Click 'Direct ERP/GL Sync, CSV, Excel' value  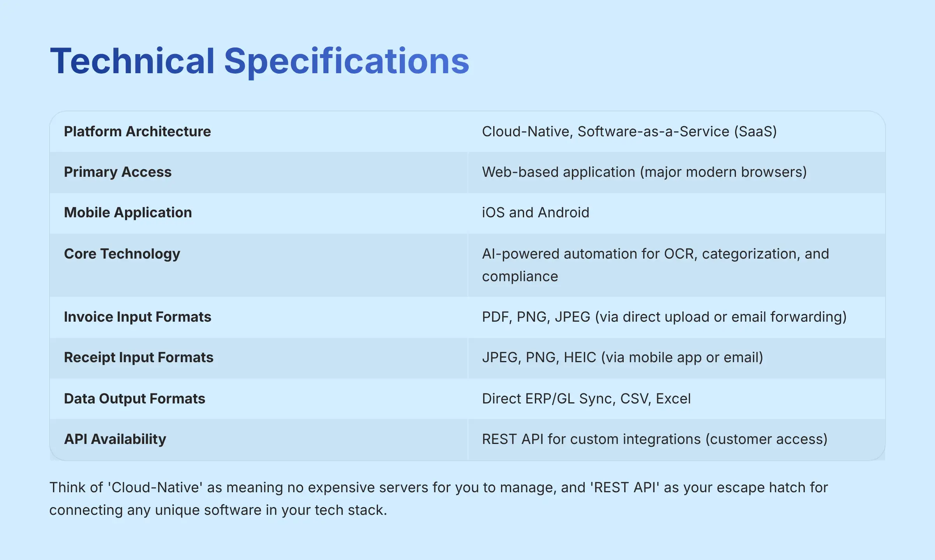(586, 399)
